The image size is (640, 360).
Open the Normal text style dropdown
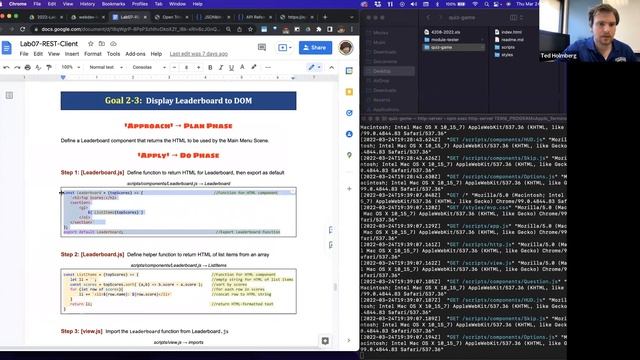[106, 67]
